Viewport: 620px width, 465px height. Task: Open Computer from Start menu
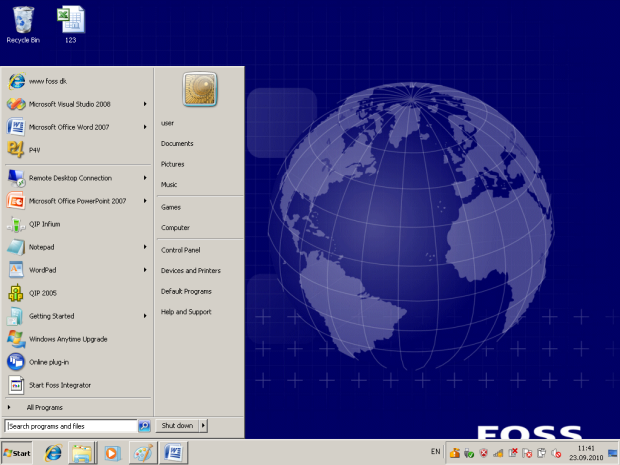(175, 228)
